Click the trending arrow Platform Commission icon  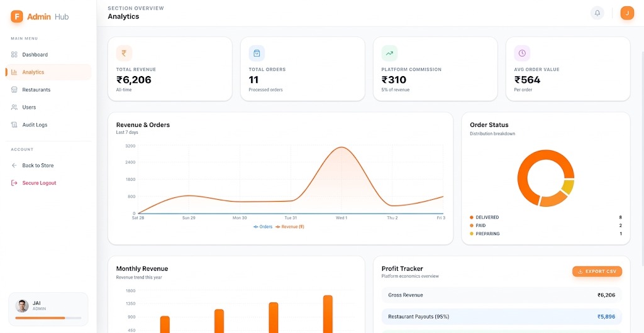click(389, 53)
